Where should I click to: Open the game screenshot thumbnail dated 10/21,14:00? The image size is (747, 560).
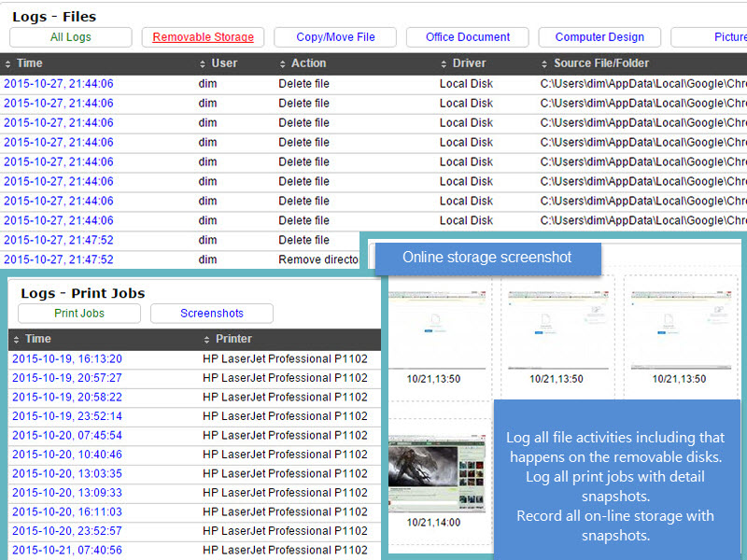tap(437, 471)
